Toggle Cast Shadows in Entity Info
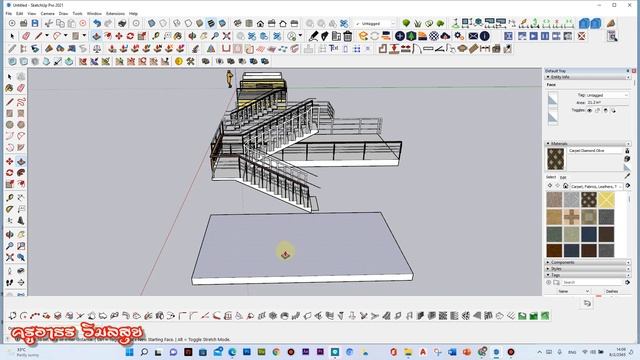 [x=613, y=111]
